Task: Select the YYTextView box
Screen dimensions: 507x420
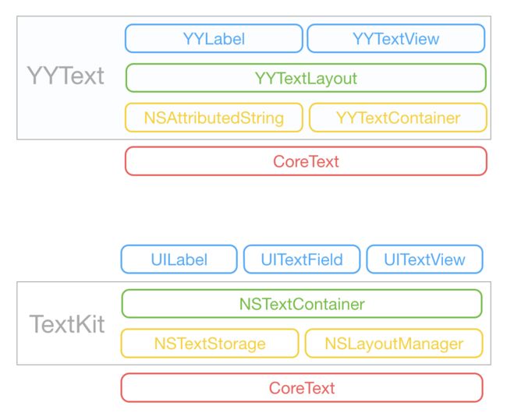Action: tap(395, 38)
